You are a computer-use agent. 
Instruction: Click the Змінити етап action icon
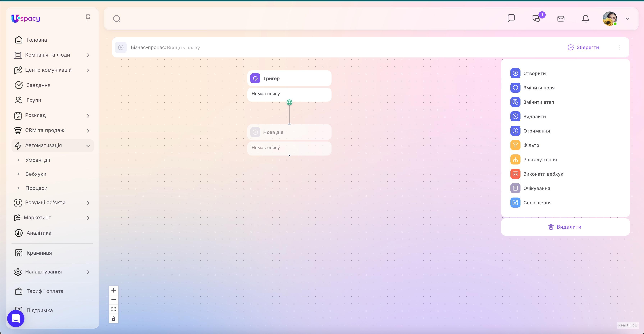tap(515, 102)
